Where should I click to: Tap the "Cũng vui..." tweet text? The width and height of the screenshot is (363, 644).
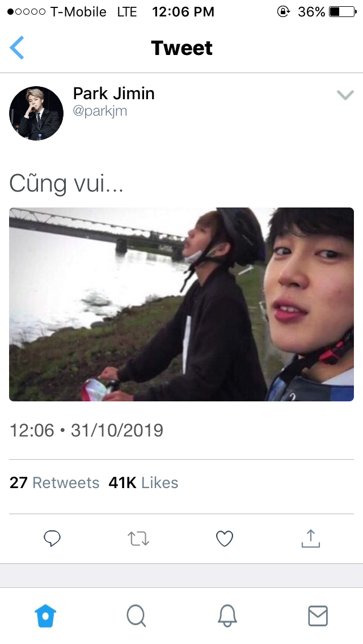pos(66,183)
